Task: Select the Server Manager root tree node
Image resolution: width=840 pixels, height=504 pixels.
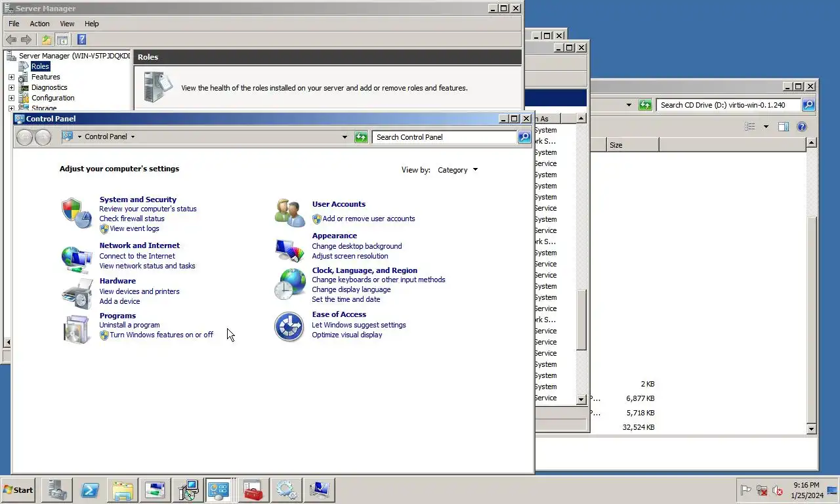Action: point(74,56)
